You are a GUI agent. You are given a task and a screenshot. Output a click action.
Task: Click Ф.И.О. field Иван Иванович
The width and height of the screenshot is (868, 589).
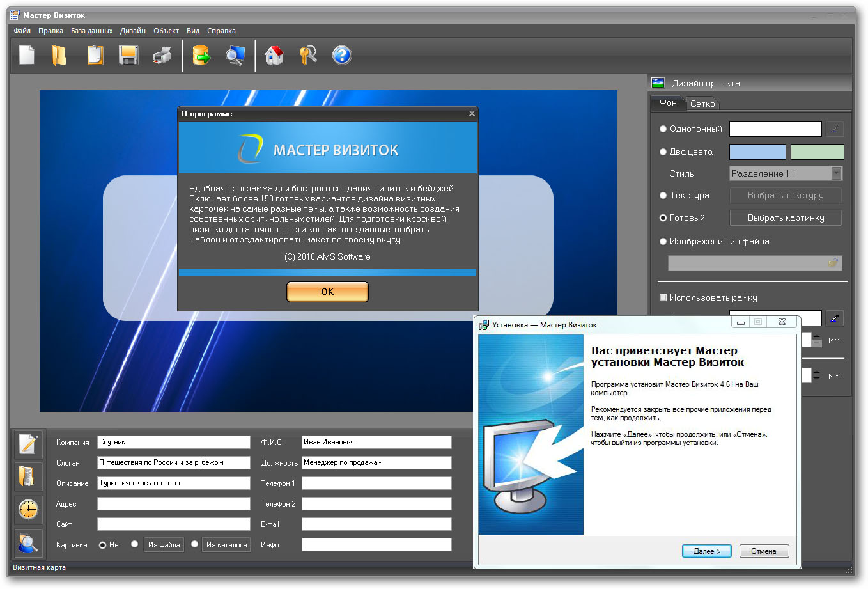(x=376, y=443)
